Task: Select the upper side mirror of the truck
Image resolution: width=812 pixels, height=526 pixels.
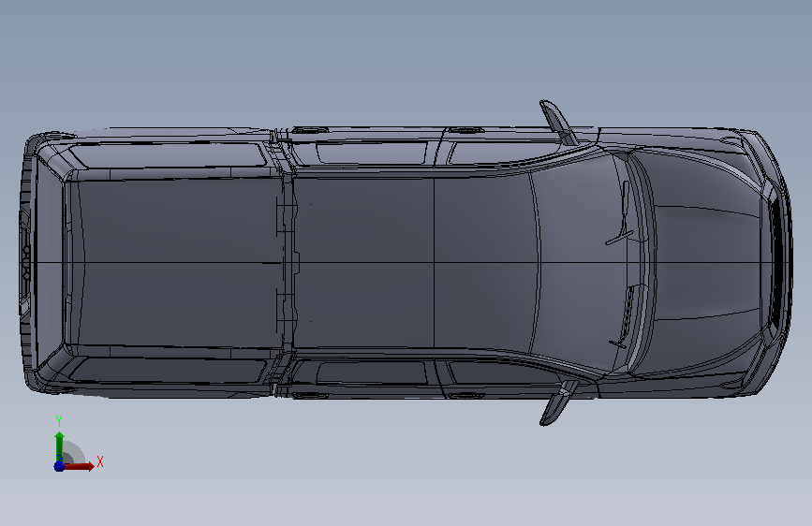Action: 558,123
